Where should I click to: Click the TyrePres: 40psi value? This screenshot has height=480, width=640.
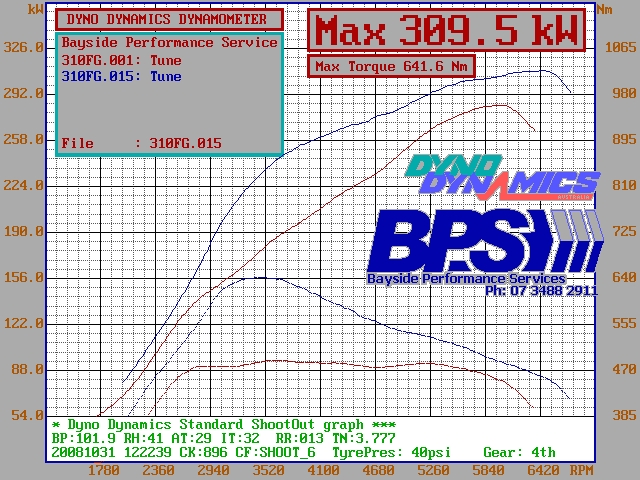click(x=391, y=452)
